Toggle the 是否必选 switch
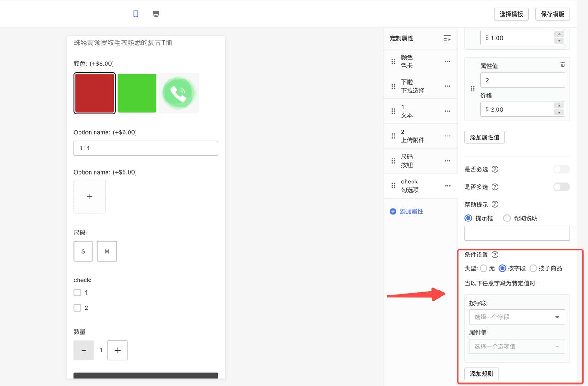Viewport: 588px width, 386px height. point(561,169)
